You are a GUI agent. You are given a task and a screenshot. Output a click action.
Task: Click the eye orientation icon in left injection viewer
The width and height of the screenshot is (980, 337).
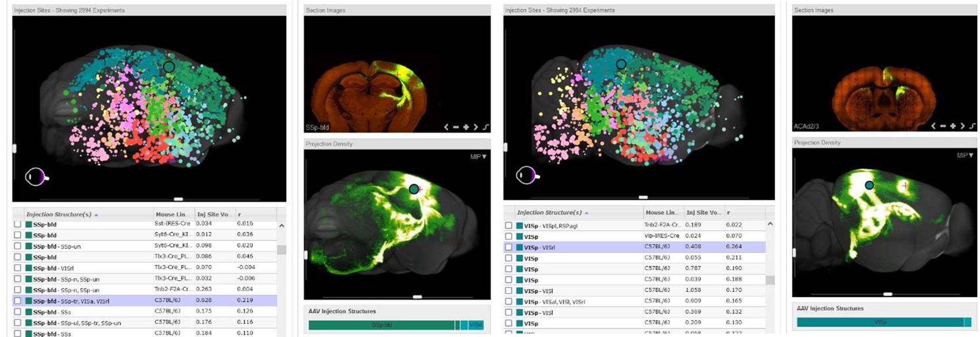pos(36,177)
